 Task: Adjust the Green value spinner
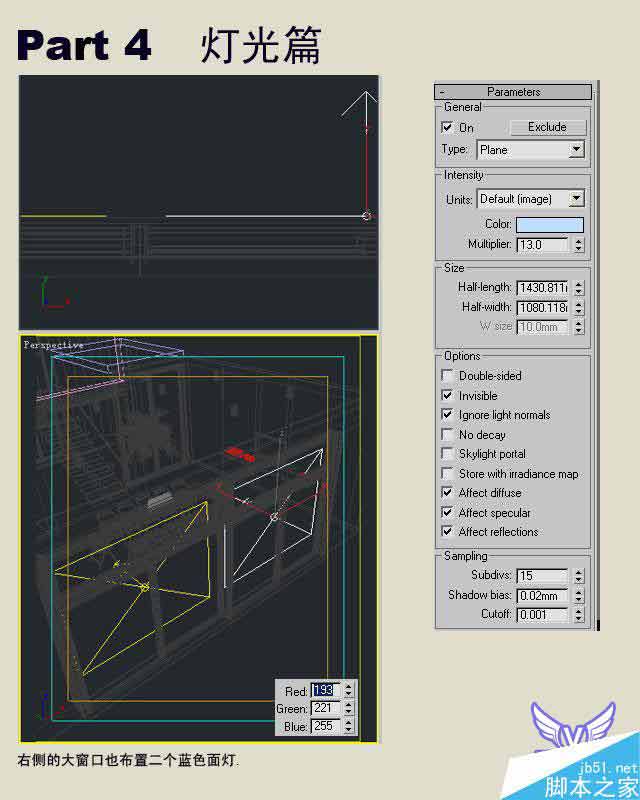pos(349,708)
